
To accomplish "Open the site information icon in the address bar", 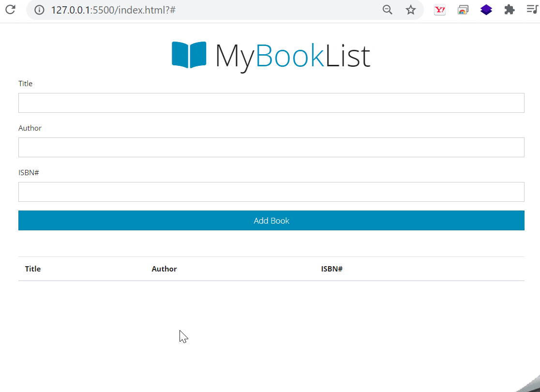I will 39,10.
